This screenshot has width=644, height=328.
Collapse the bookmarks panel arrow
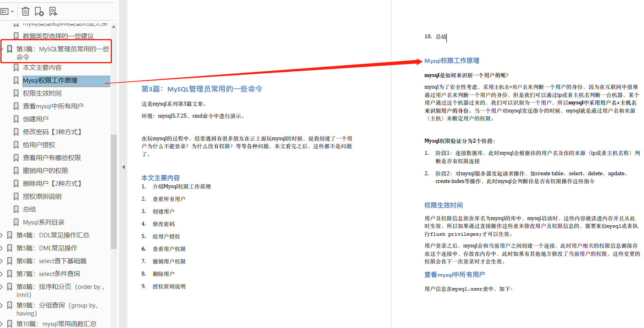[x=124, y=167]
